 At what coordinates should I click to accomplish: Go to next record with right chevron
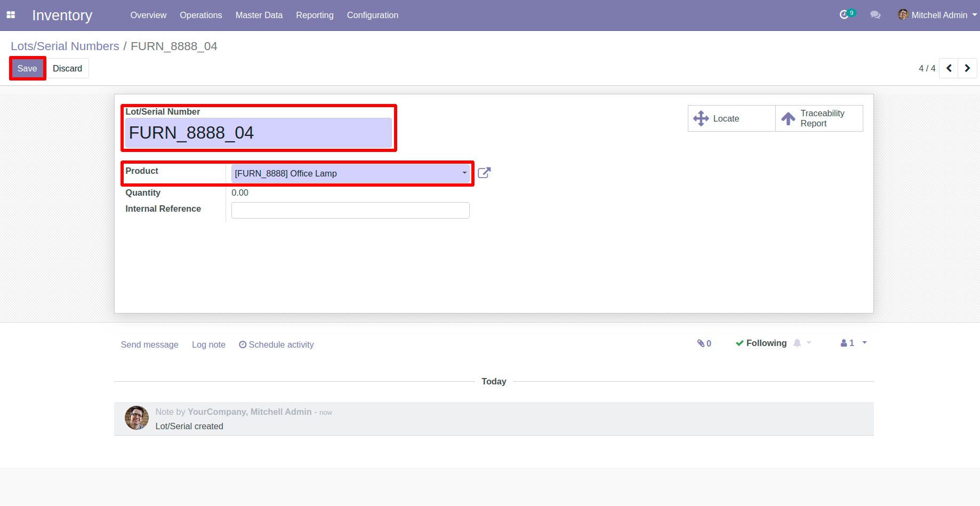point(967,68)
